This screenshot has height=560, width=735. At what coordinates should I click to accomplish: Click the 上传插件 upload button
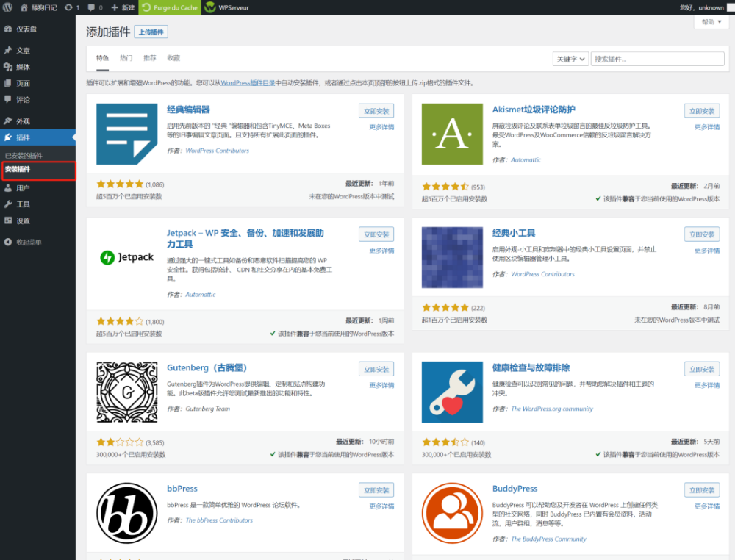tap(151, 32)
